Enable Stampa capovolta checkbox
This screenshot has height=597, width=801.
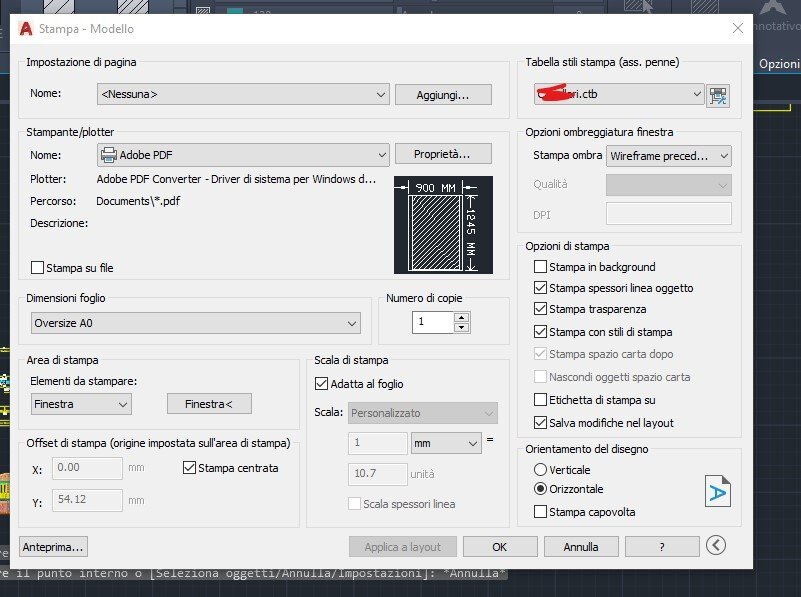(540, 511)
